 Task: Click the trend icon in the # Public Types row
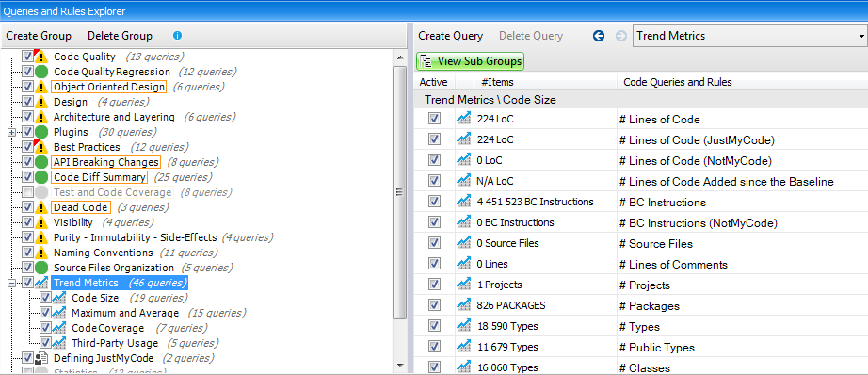[x=463, y=347]
